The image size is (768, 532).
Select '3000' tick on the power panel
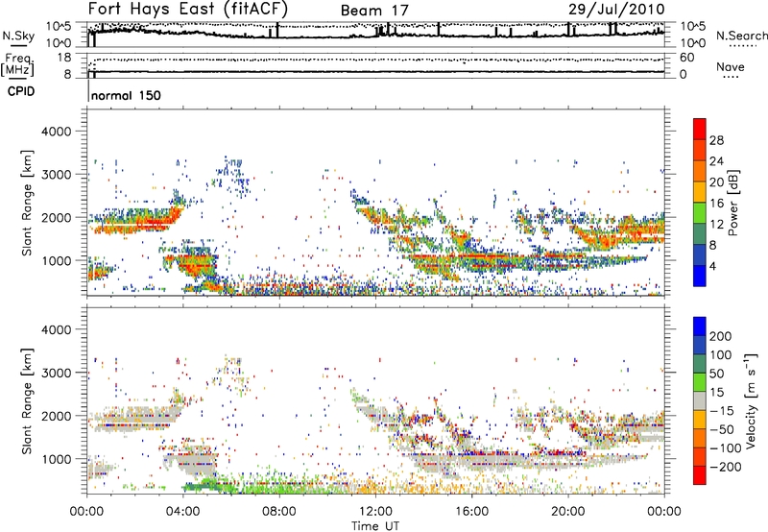coord(56,175)
